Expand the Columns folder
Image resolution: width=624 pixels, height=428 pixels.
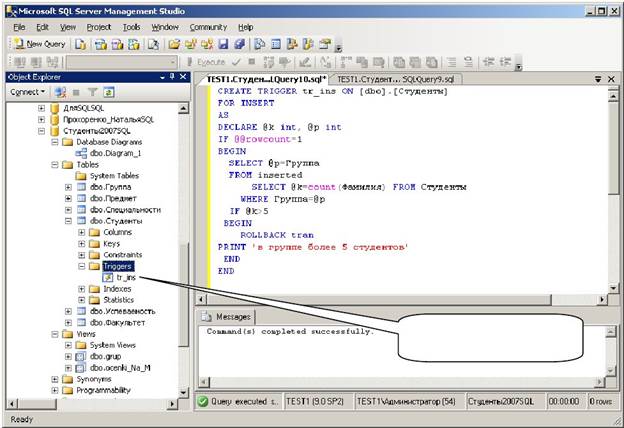click(x=82, y=232)
